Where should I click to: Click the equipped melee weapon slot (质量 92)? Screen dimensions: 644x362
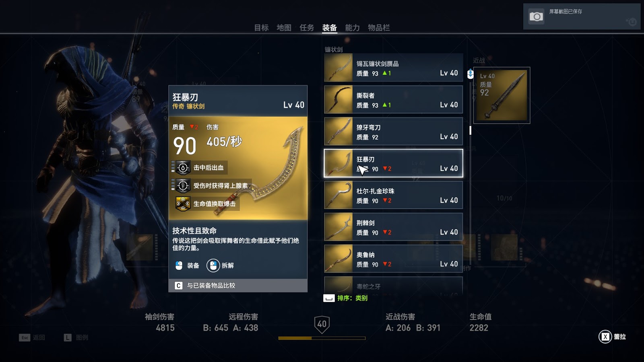pos(502,95)
